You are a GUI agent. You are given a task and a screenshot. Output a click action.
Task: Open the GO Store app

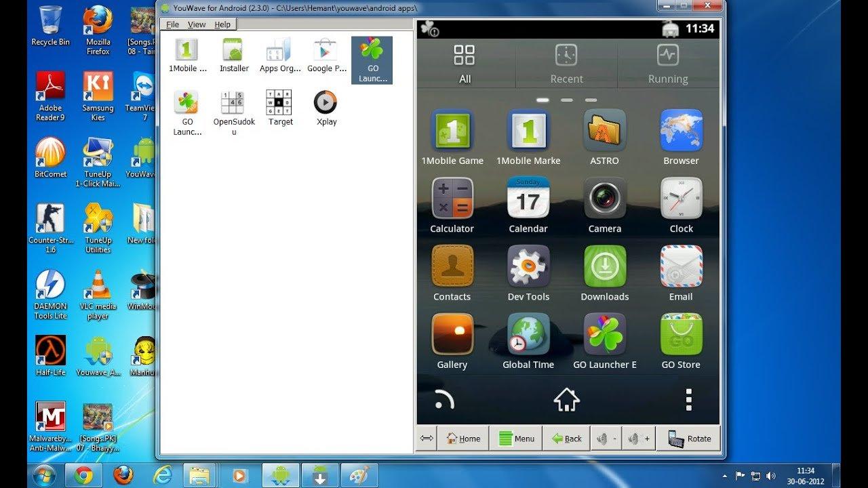(680, 334)
